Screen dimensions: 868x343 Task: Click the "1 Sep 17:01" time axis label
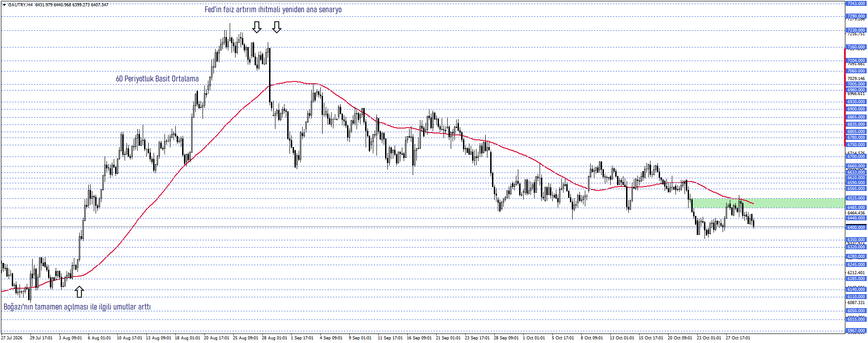click(302, 338)
